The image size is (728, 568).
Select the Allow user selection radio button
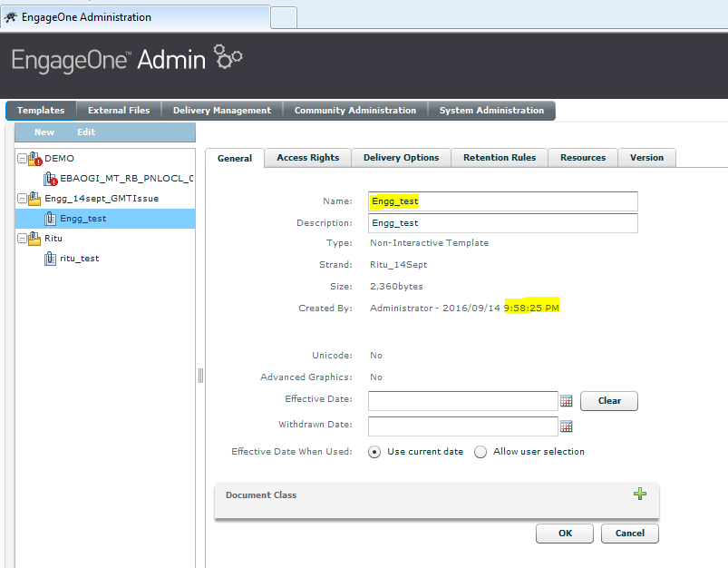coord(480,452)
